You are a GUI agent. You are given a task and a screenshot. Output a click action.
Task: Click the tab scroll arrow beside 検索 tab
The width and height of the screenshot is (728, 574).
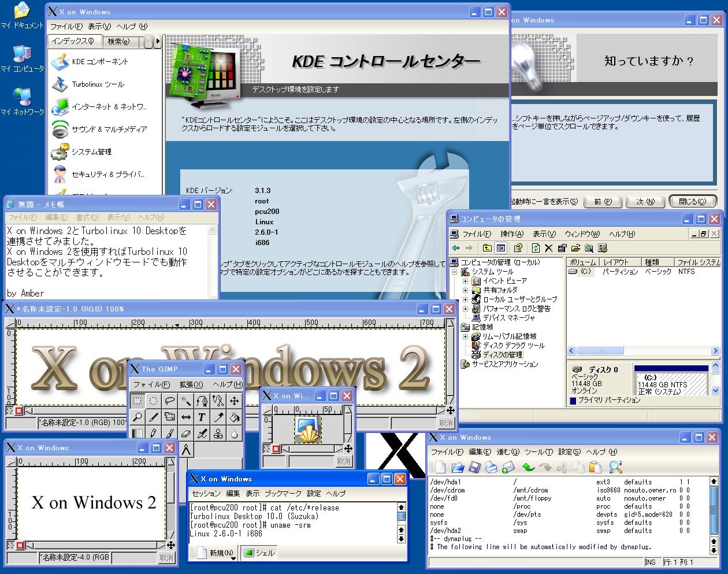157,41
